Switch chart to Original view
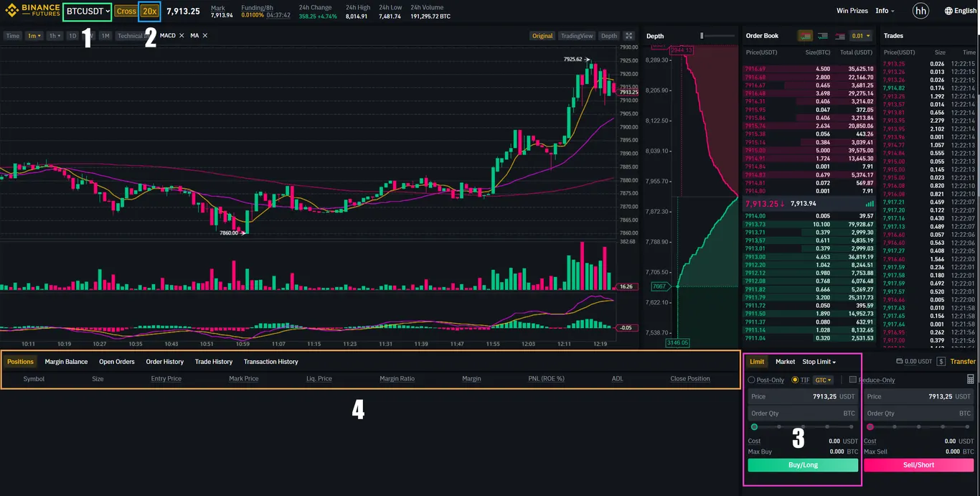This screenshot has height=496, width=980. (x=542, y=36)
